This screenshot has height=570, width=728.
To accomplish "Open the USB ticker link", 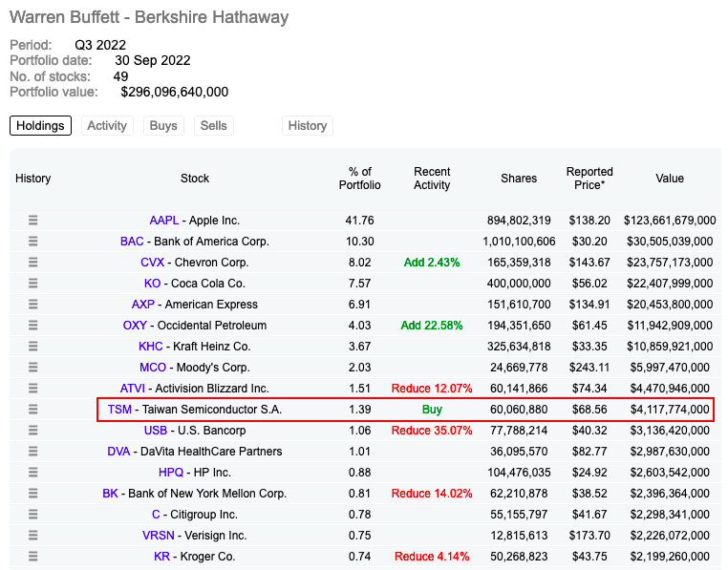I will 156,431.
